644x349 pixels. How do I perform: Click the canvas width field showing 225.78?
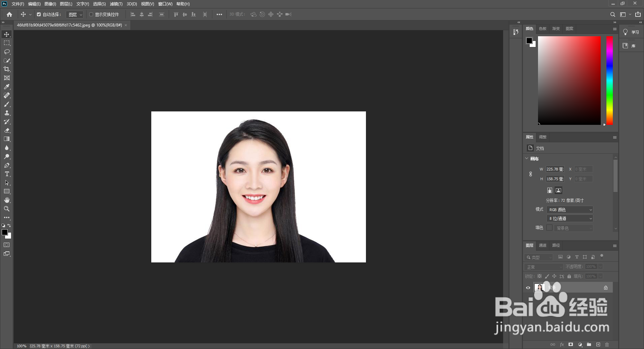click(x=554, y=169)
